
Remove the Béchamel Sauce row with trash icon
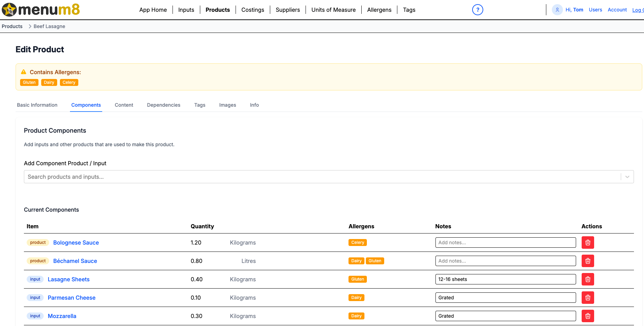click(x=588, y=261)
